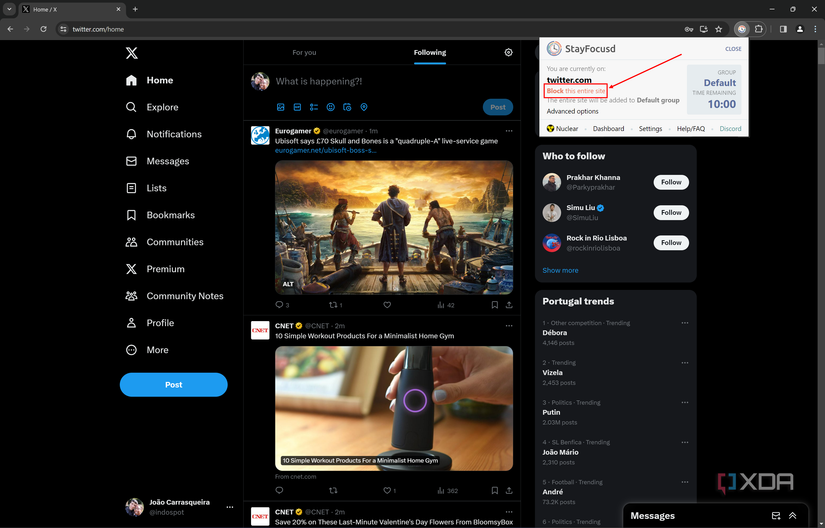Schedule post using calendar icon
This screenshot has width=825, height=528.
(x=347, y=107)
